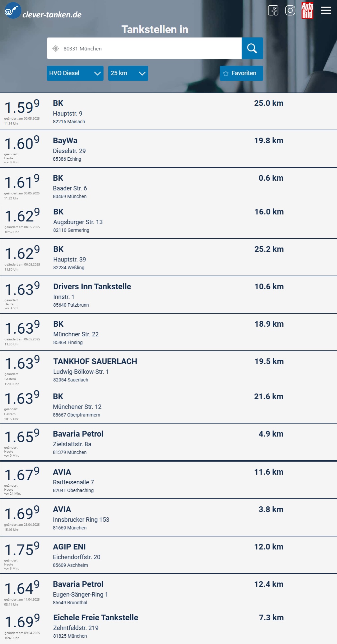Open TANKHOF SAUERLACH station details
337x644 pixels.
tap(134, 370)
